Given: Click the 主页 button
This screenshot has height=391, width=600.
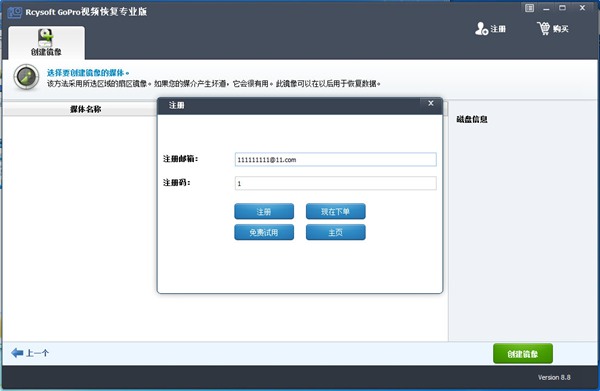Looking at the screenshot, I should pyautogui.click(x=336, y=232).
